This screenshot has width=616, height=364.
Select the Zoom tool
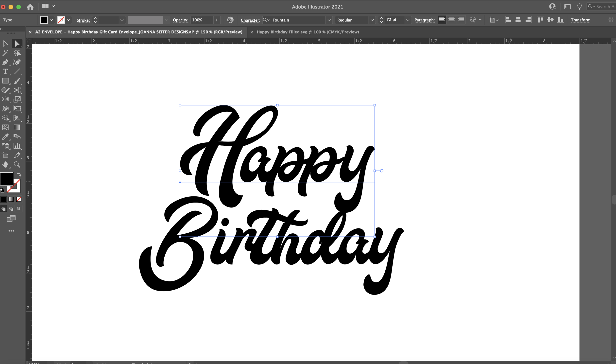[17, 164]
